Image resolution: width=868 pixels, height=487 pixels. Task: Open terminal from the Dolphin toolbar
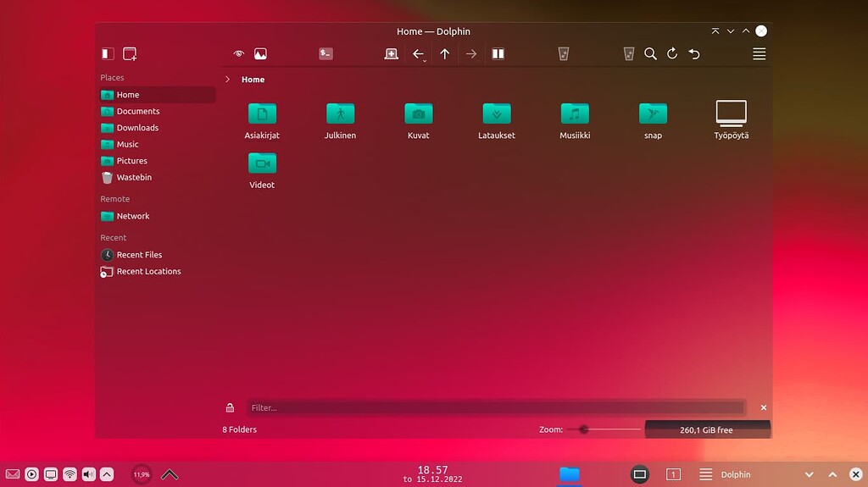(x=325, y=53)
